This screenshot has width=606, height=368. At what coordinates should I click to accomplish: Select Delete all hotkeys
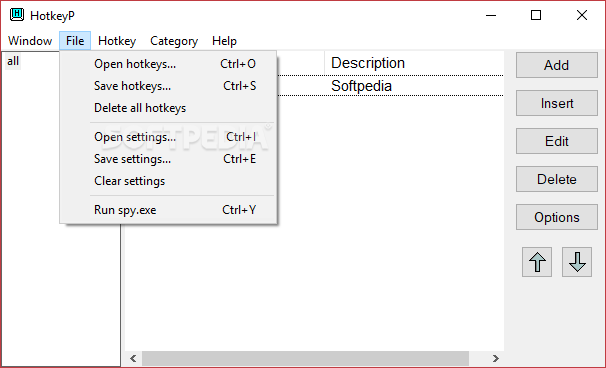coord(168,108)
